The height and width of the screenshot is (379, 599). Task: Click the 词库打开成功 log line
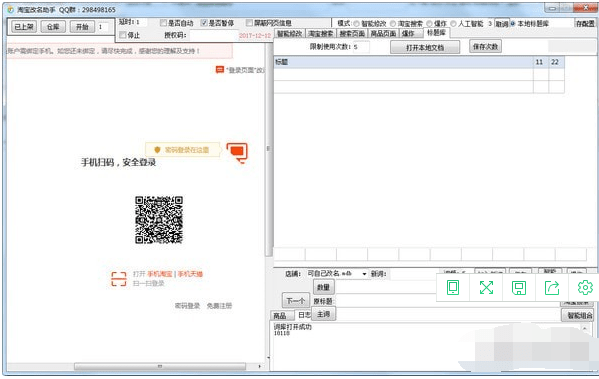coord(293,327)
